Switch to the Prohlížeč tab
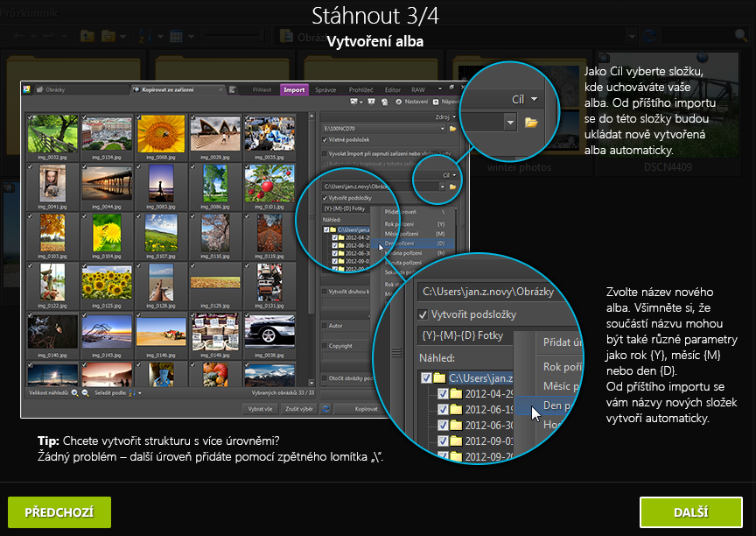Image resolution: width=756 pixels, height=536 pixels. (361, 89)
